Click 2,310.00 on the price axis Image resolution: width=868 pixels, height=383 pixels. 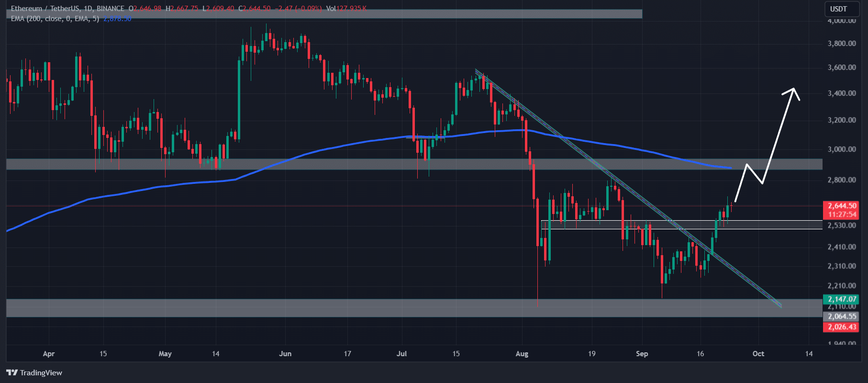[842, 266]
